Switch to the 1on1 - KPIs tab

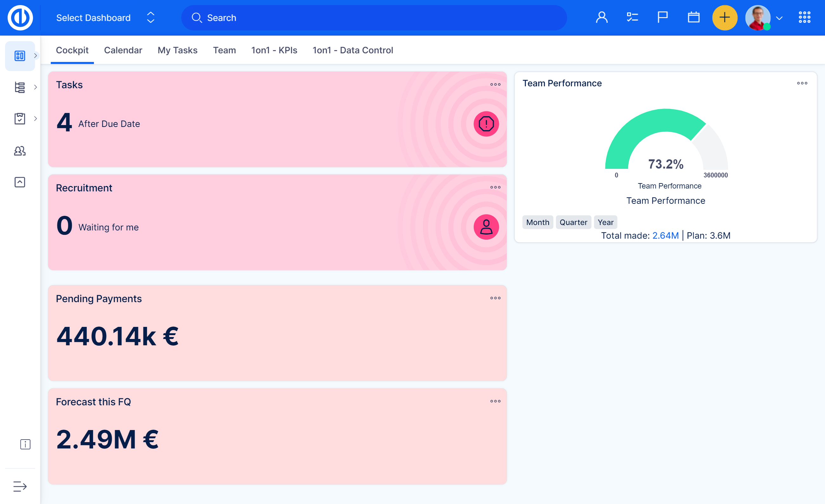pos(274,50)
